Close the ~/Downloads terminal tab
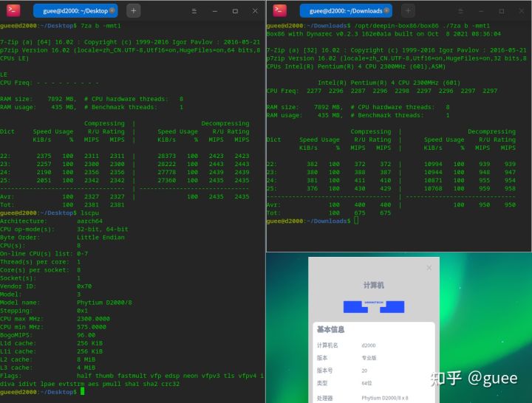The width and height of the screenshot is (532, 403). [386, 10]
